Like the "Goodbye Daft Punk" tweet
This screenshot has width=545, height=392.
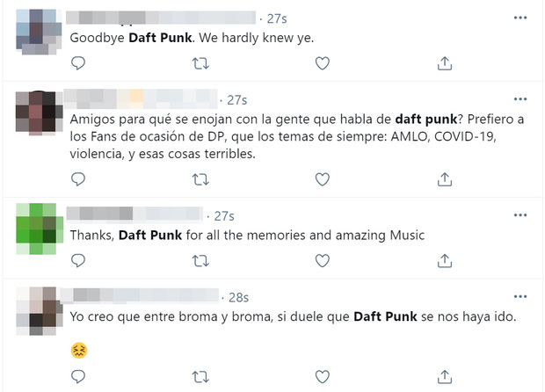point(323,63)
